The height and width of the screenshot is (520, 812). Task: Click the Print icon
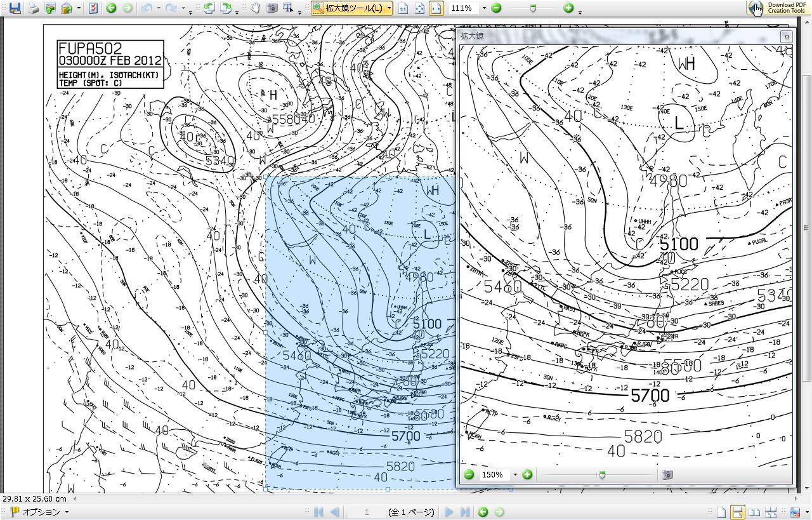point(32,8)
